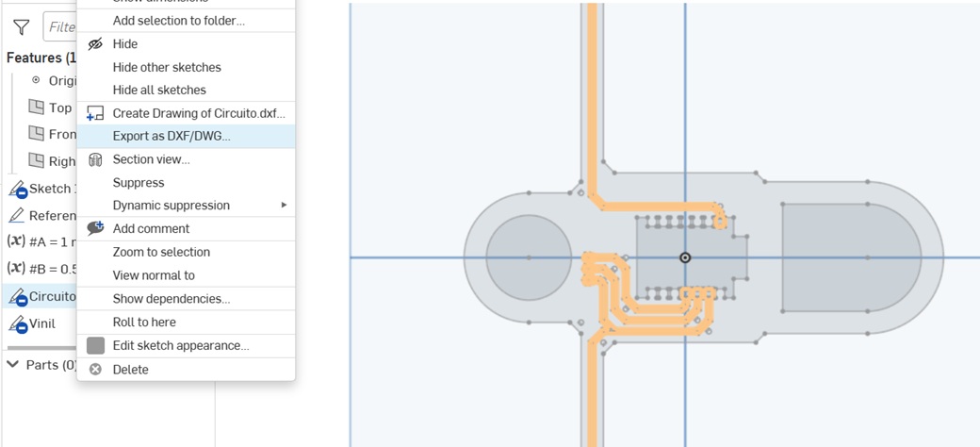This screenshot has width=980, height=447.
Task: Open Edit sketch appearance gray swatch
Action: pos(95,346)
